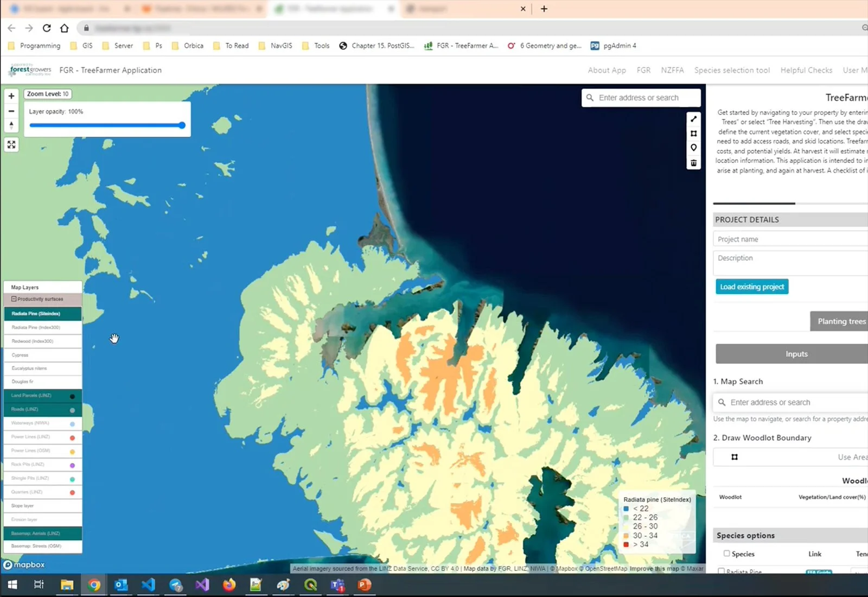This screenshot has width=868, height=597.
Task: Zoom out with the map minus button
Action: coord(11,111)
